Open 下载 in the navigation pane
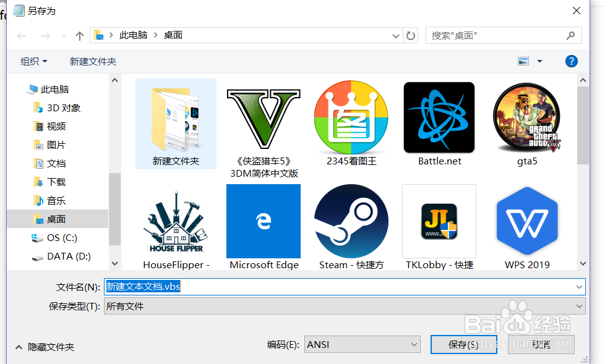 click(56, 182)
